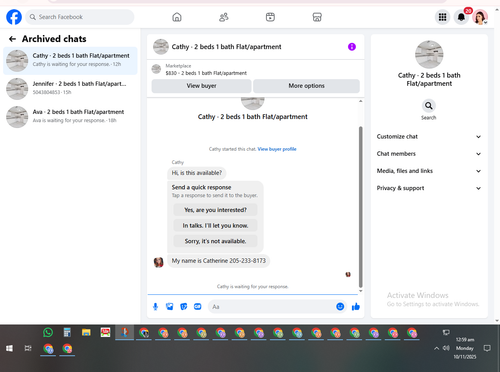Click the chat scrollbar down arrow
Viewport: 500px width, 372px height.
point(360,291)
